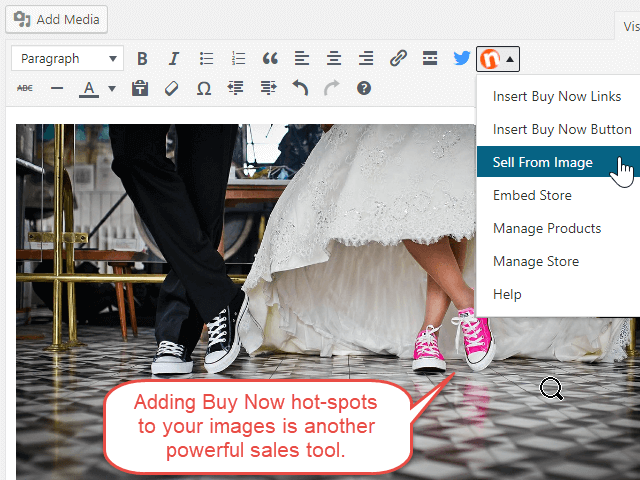Apply blockquote formatting
Image resolution: width=640 pixels, height=480 pixels.
270,59
